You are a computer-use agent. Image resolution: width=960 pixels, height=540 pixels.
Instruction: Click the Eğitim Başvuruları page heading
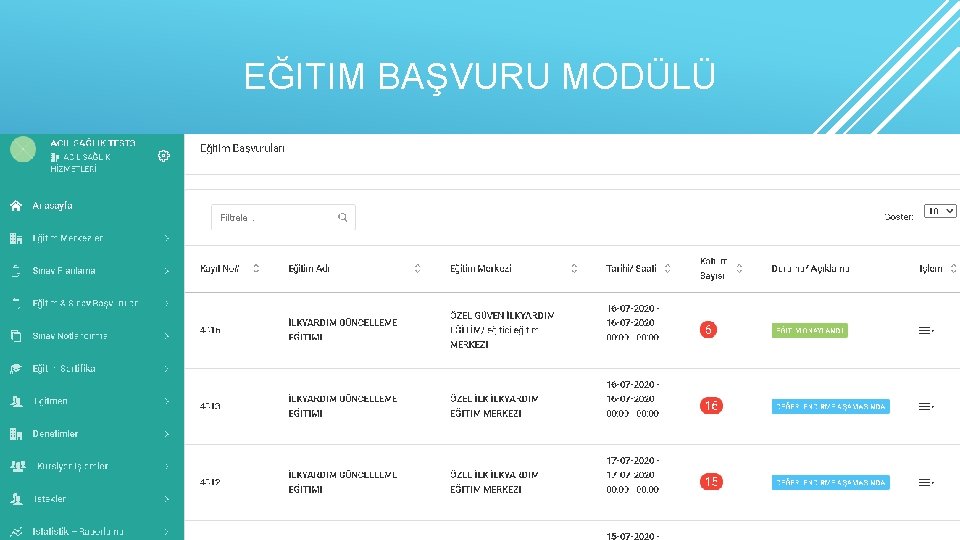pyautogui.click(x=242, y=148)
